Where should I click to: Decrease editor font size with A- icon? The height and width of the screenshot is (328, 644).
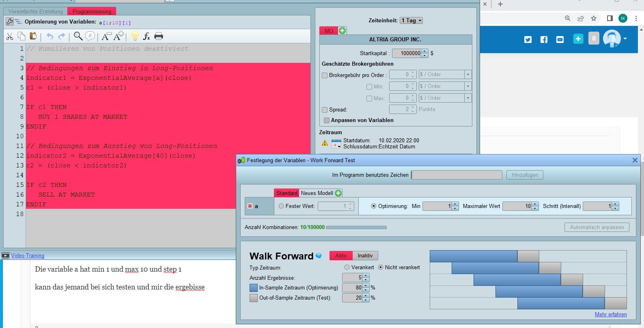tap(106, 36)
